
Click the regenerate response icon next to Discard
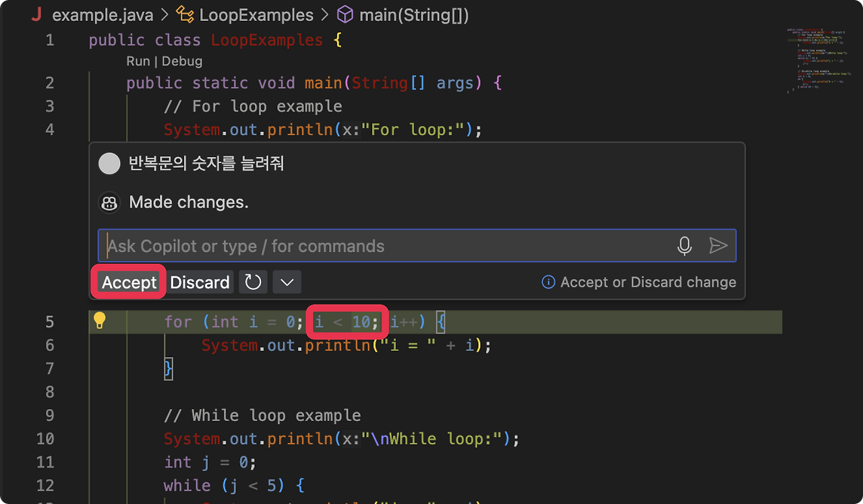pyautogui.click(x=253, y=282)
